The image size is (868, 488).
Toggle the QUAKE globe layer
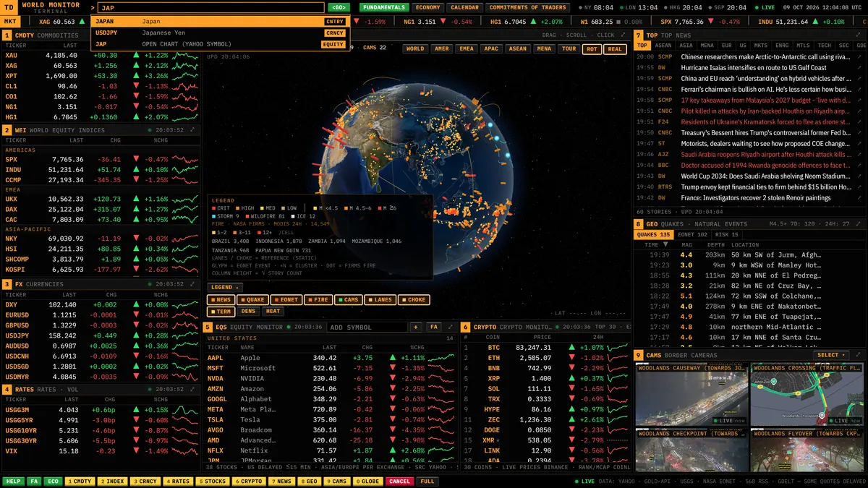[252, 300]
